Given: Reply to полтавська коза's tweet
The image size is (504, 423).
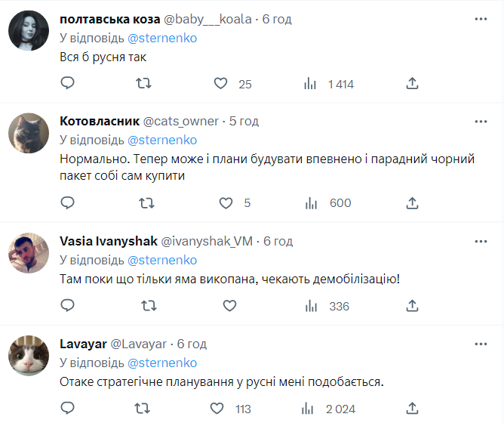Looking at the screenshot, I should pos(67,83).
